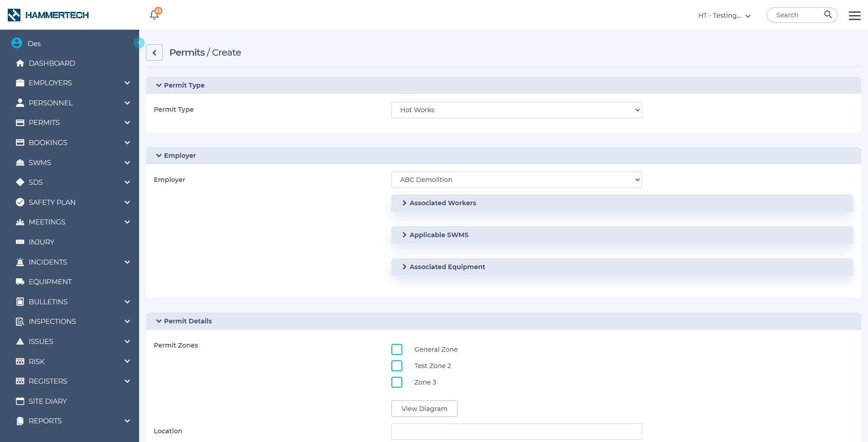Check the General Zone checkbox

click(x=397, y=349)
